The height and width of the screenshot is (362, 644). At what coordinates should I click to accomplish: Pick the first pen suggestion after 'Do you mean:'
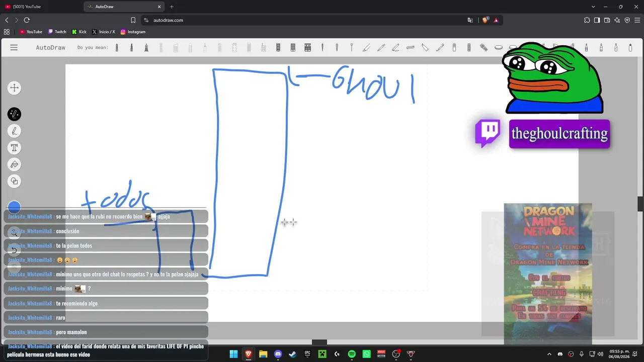coord(117,47)
